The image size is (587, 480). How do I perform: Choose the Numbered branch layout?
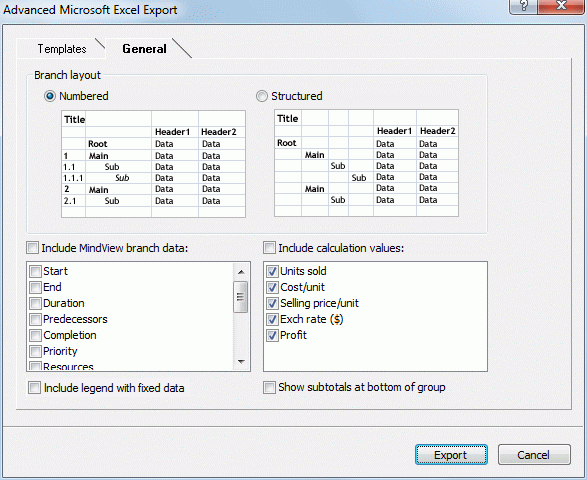(x=50, y=96)
